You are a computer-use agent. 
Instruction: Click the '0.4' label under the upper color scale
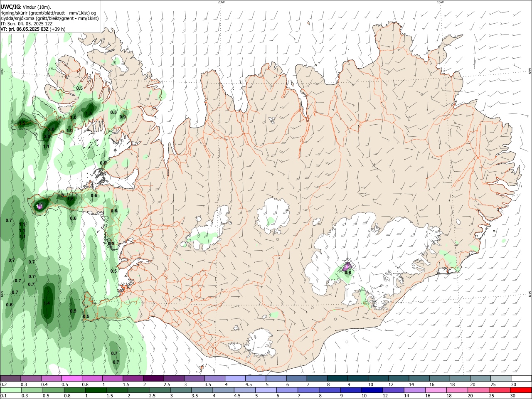(44, 384)
